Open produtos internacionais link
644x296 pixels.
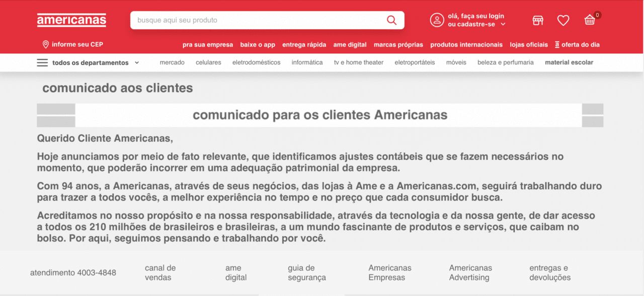[466, 44]
